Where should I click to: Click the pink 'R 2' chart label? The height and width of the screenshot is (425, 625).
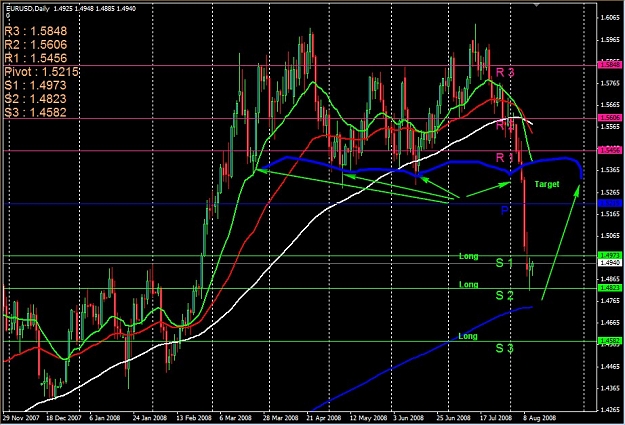(505, 126)
